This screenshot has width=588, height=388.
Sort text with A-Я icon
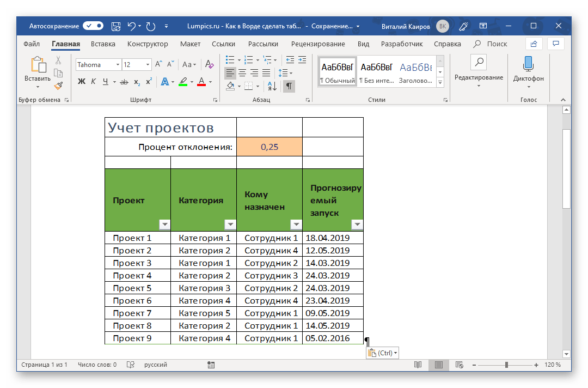(x=272, y=86)
